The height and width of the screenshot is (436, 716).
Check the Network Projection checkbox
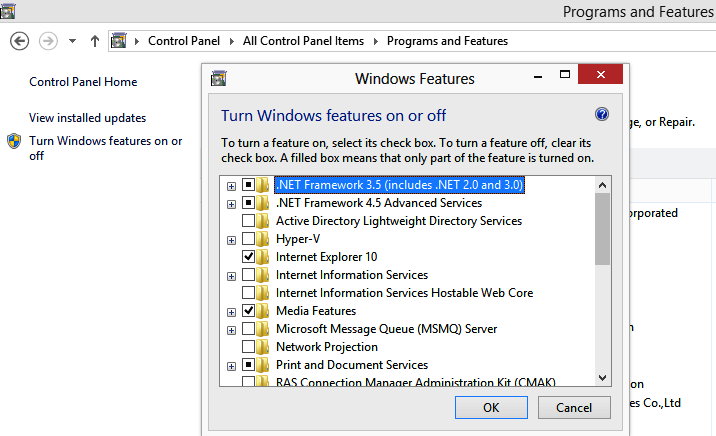coord(248,347)
